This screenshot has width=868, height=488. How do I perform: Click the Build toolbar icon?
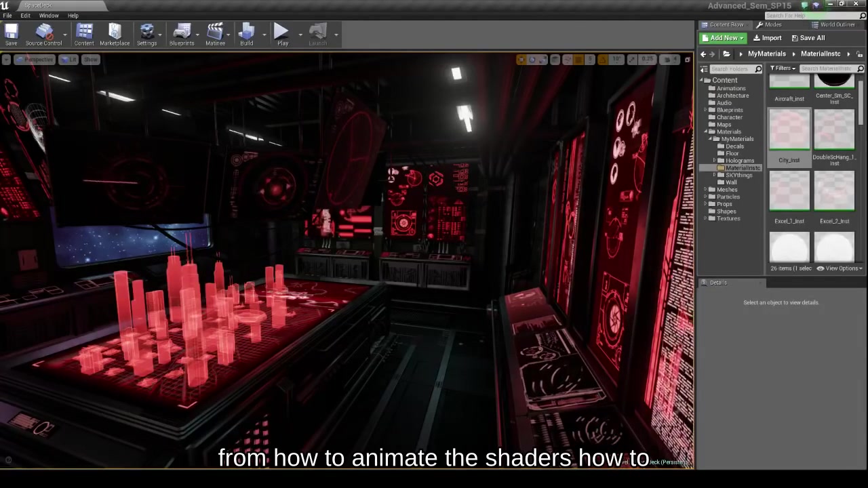247,35
